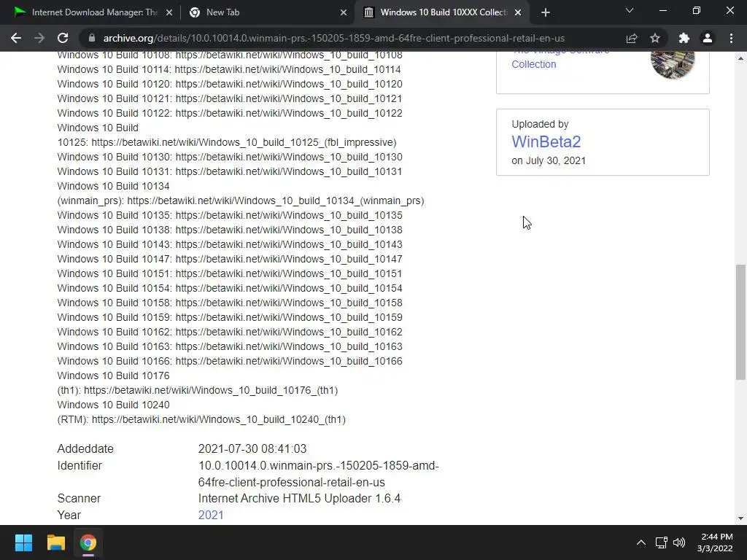Select Windows 10 Build 10XXX Collection tab
The width and height of the screenshot is (747, 560).
click(x=441, y=12)
